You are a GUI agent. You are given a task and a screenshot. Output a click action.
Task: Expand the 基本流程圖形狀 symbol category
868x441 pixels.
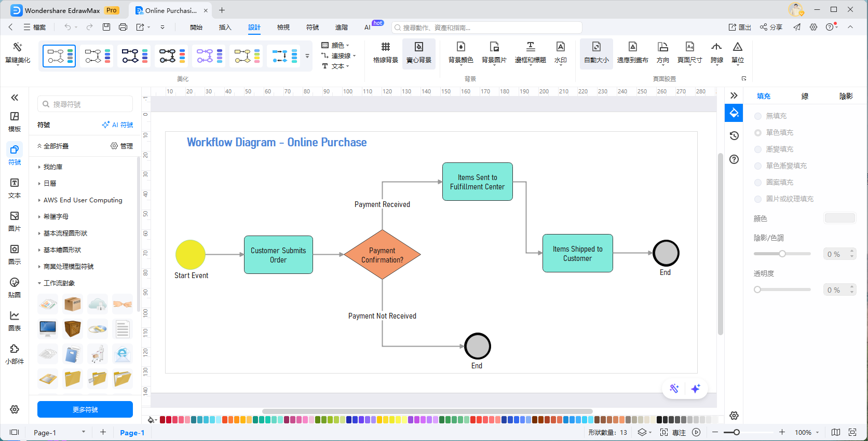tap(65, 233)
